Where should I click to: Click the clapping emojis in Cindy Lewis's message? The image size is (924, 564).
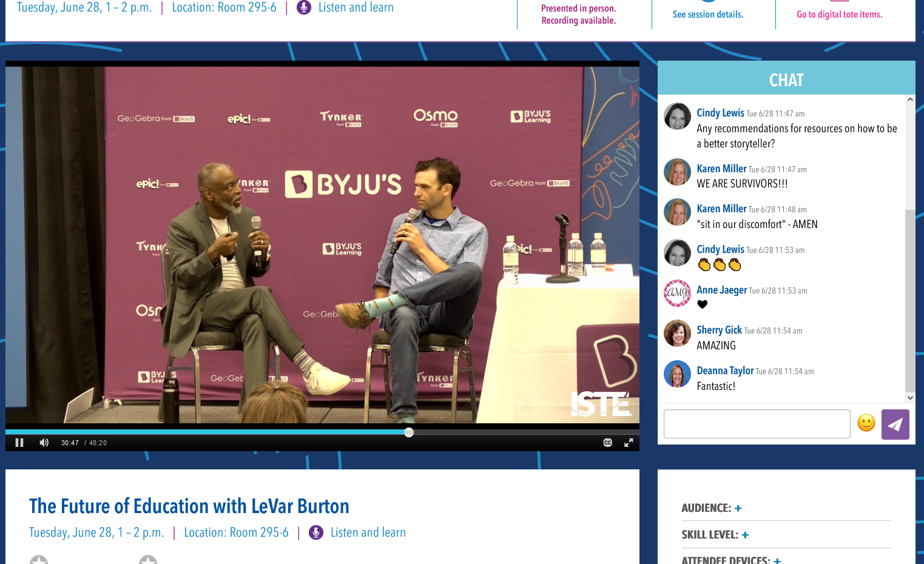point(720,264)
